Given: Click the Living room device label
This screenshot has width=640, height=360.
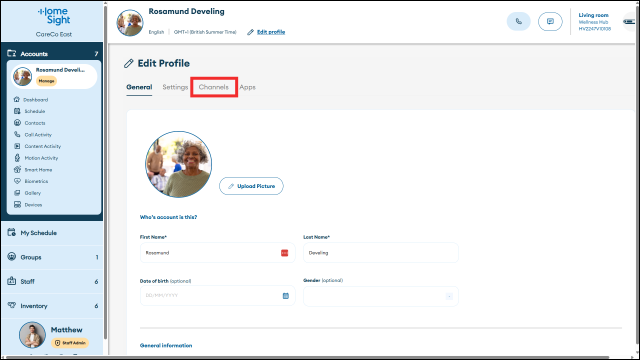Looking at the screenshot, I should (593, 15).
